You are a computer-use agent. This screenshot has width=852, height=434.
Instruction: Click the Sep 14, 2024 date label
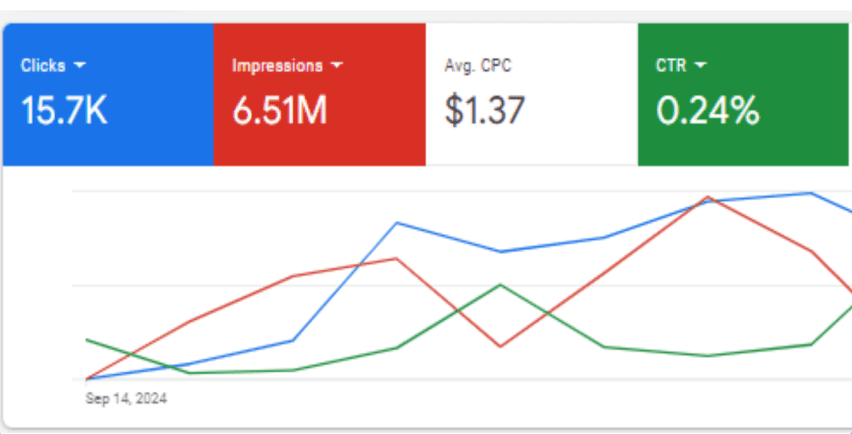click(126, 398)
